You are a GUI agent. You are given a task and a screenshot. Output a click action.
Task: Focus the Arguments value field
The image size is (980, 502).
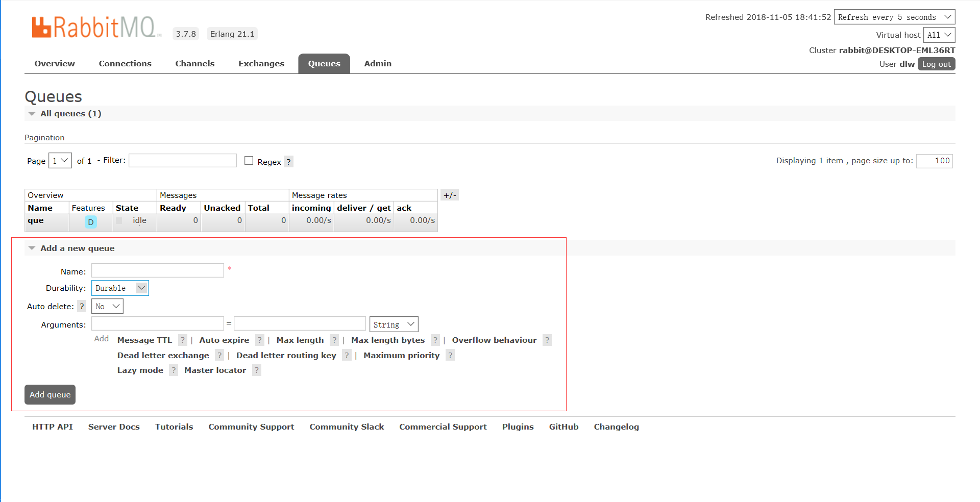click(300, 323)
